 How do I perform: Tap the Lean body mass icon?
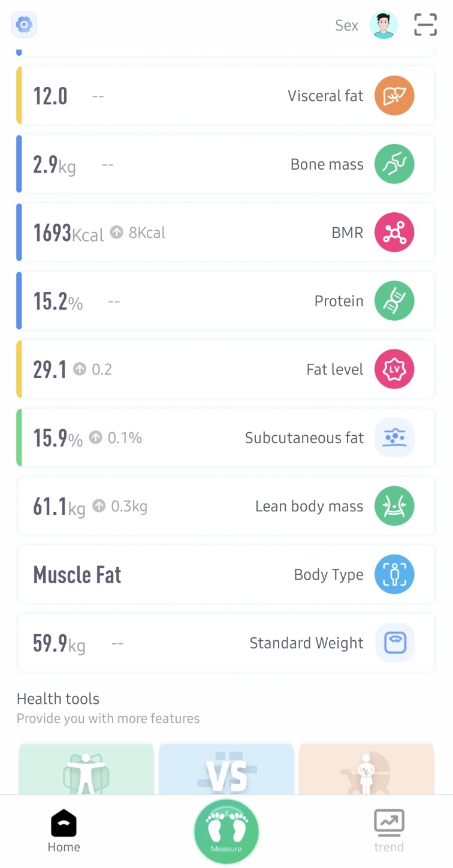(x=394, y=506)
